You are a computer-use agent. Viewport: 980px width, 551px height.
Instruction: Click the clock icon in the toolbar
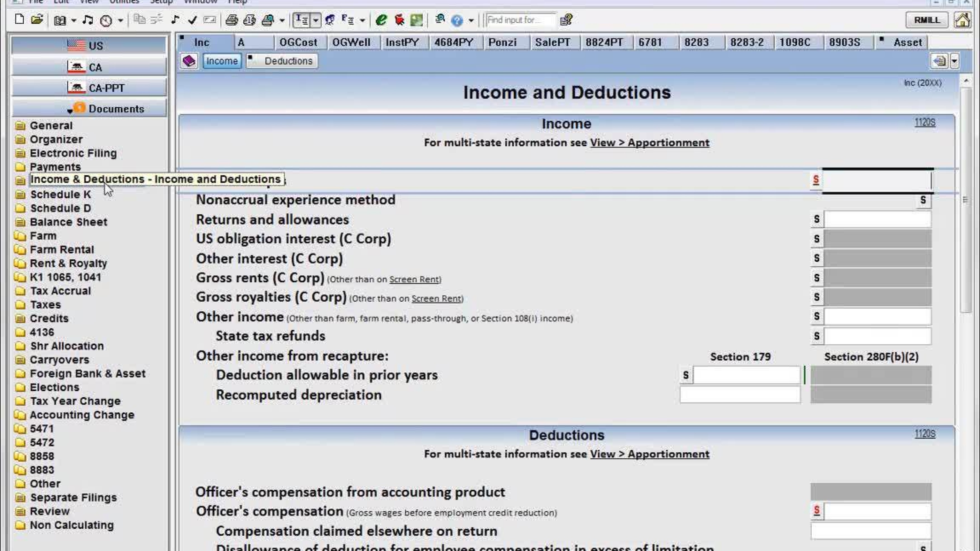pos(106,20)
